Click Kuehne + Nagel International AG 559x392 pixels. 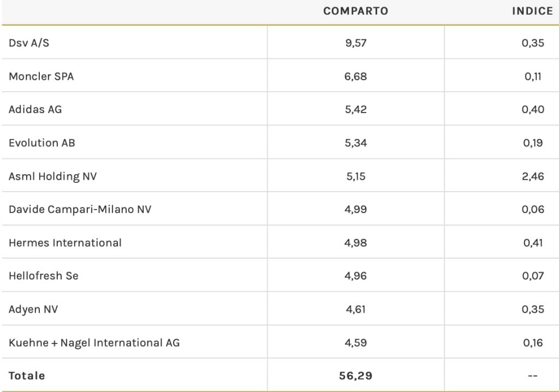point(94,343)
